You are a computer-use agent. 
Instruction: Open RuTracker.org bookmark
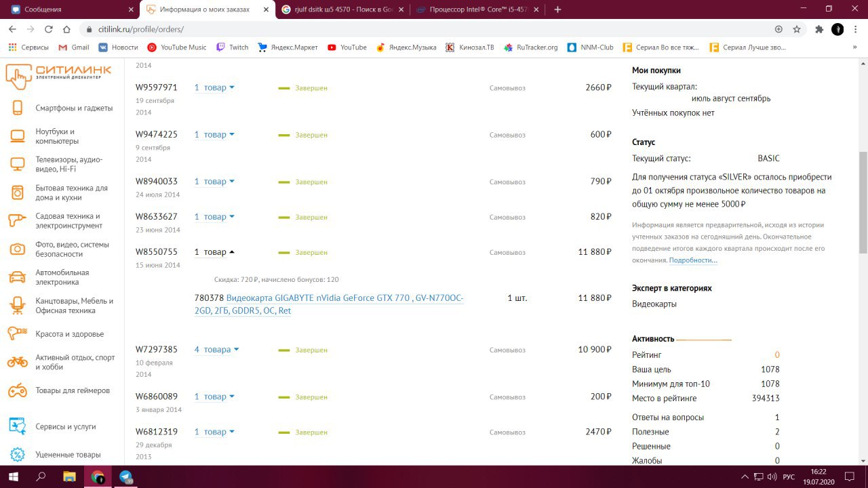pos(530,47)
